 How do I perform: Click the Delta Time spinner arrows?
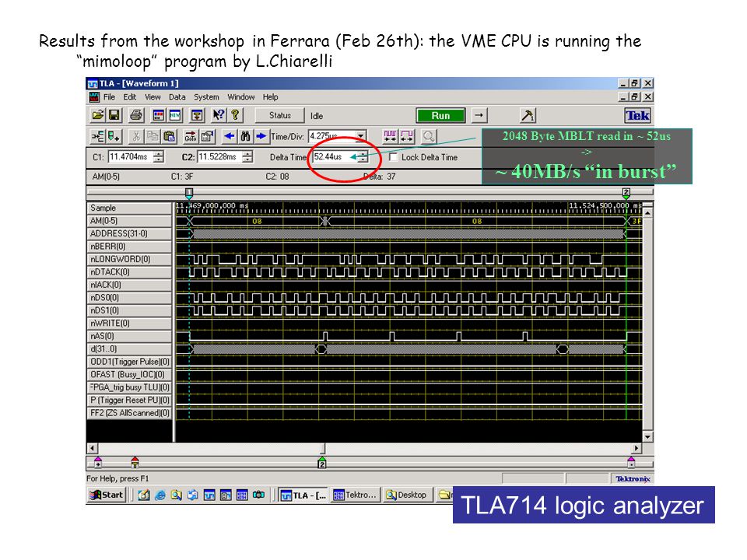coord(363,156)
